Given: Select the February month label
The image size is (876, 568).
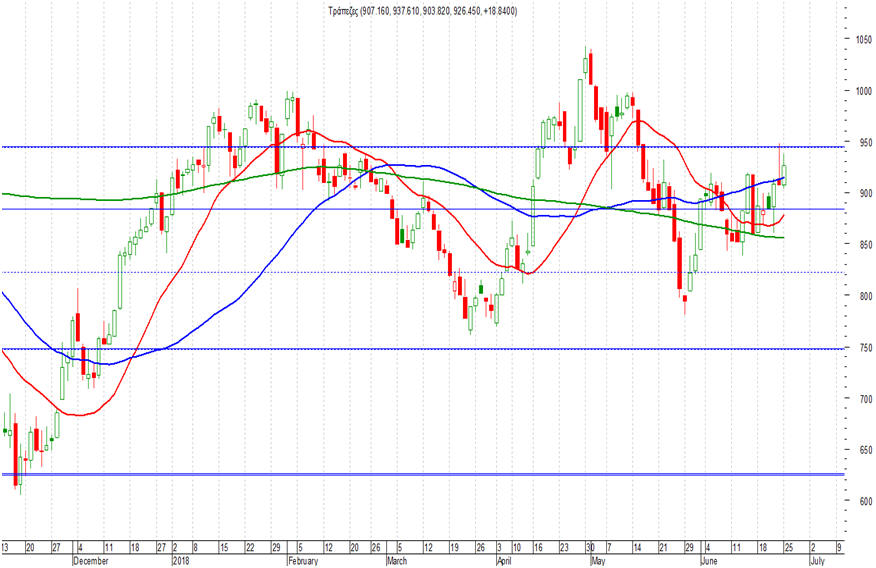Looking at the screenshot, I should [x=303, y=561].
